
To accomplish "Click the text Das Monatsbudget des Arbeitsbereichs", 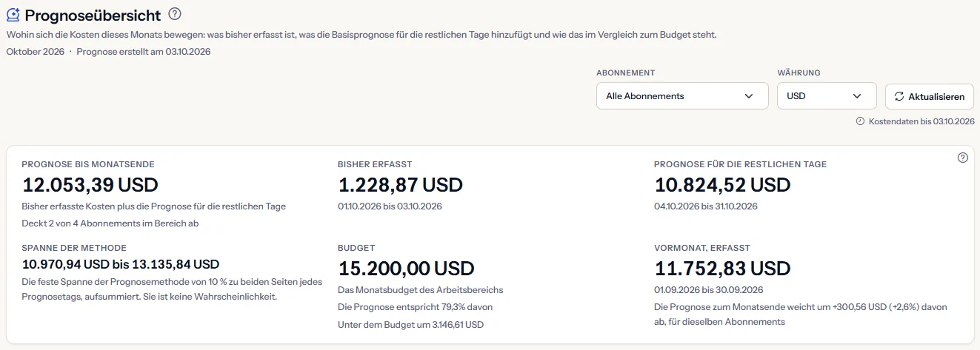I will [421, 289].
